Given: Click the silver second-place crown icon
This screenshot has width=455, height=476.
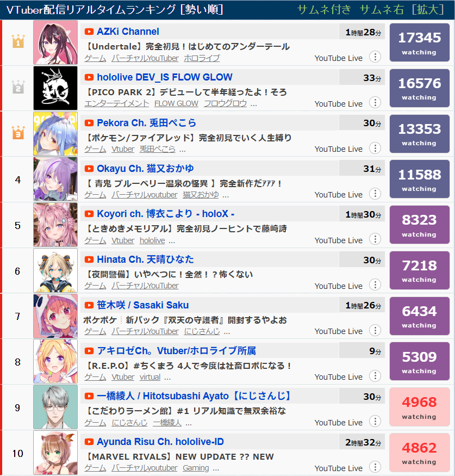Looking at the screenshot, I should coord(18,87).
